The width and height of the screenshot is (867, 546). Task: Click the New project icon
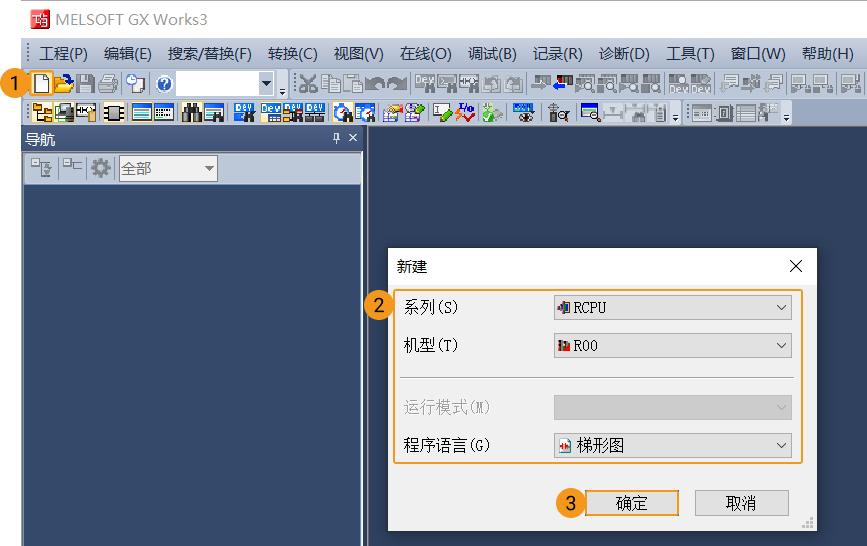[41, 84]
